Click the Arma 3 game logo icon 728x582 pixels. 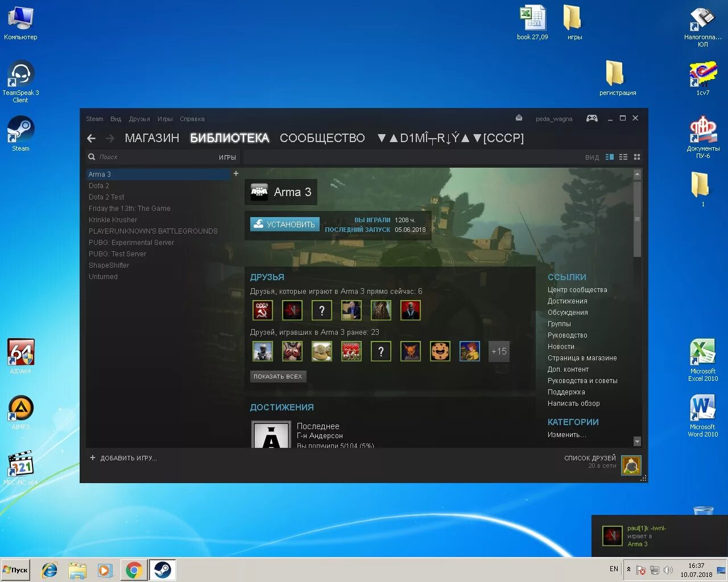[259, 192]
